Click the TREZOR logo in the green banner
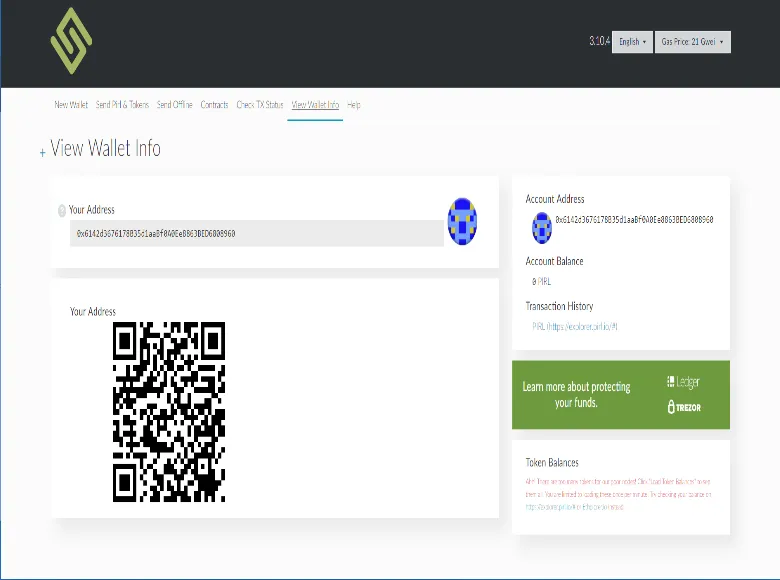 coord(684,407)
